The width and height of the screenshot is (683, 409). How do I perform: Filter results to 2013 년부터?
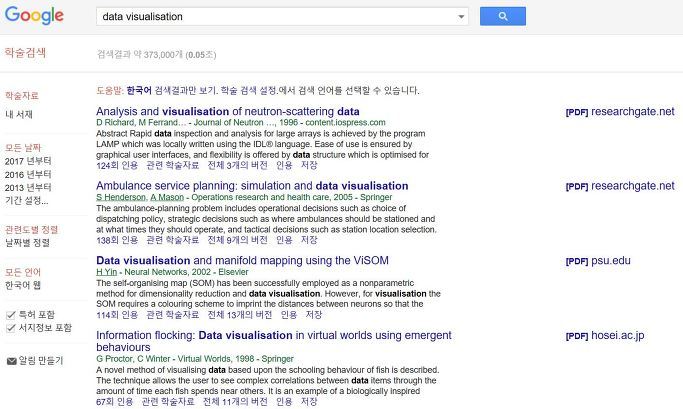coord(28,187)
